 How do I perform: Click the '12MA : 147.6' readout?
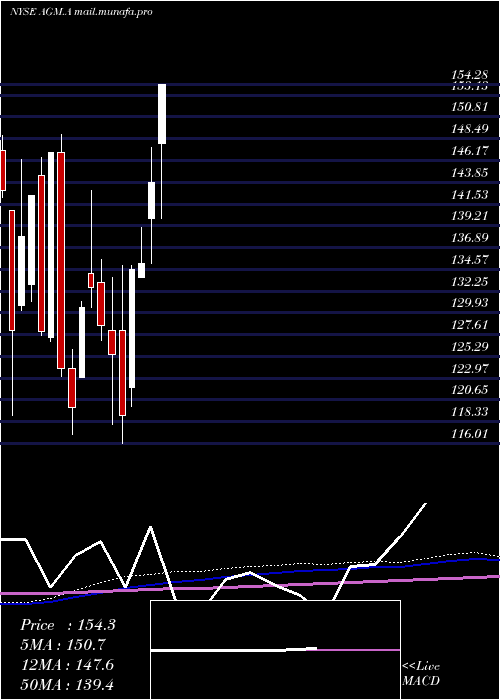(67, 665)
